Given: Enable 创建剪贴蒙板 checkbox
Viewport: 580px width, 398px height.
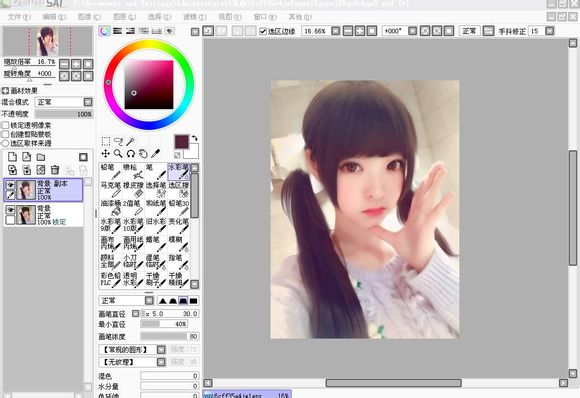Looking at the screenshot, I should pyautogui.click(x=6, y=134).
